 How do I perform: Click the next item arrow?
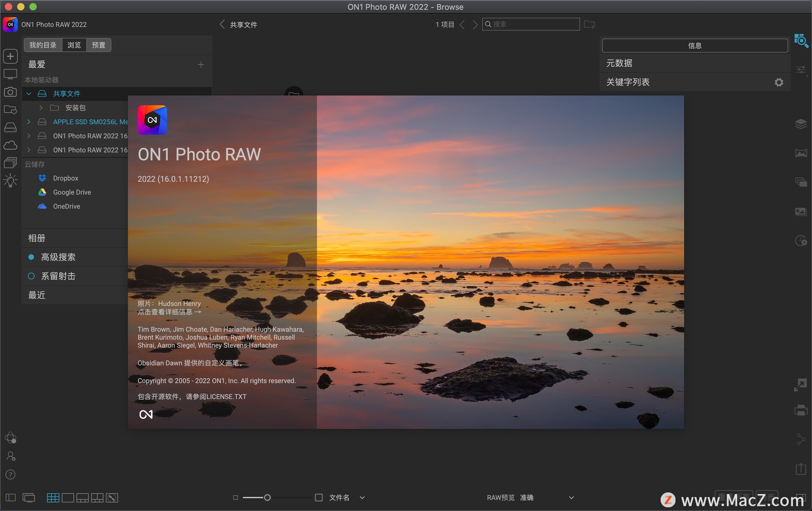click(x=475, y=25)
